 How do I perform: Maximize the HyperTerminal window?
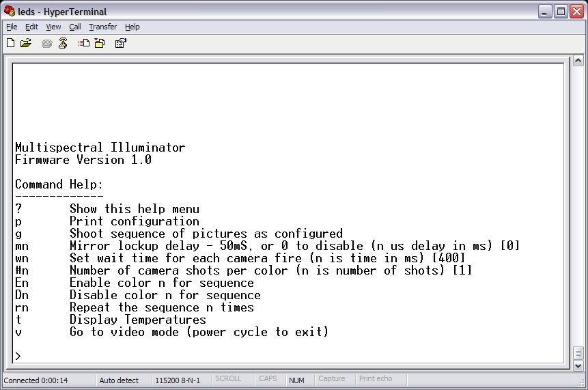(x=560, y=12)
